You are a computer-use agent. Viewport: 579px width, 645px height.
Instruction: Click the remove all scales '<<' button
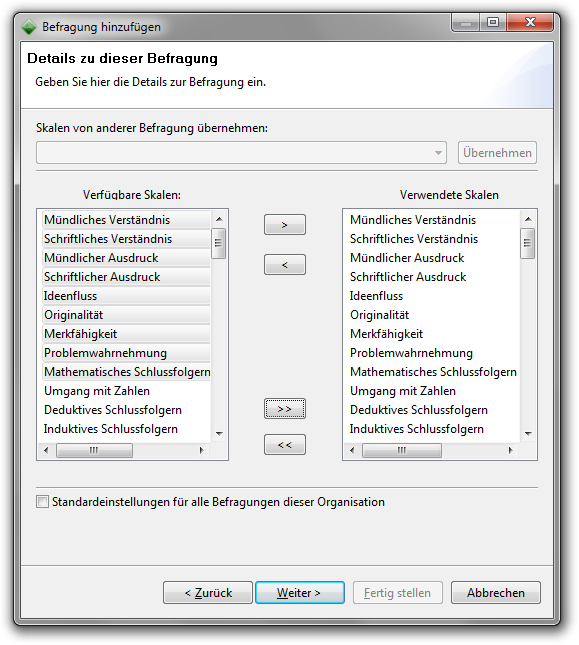[285, 444]
